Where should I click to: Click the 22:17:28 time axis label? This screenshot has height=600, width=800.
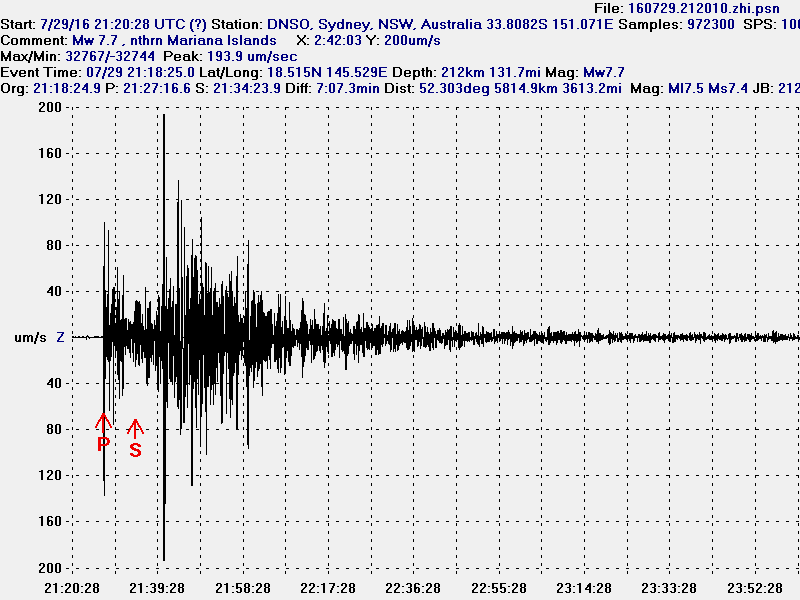(328, 588)
